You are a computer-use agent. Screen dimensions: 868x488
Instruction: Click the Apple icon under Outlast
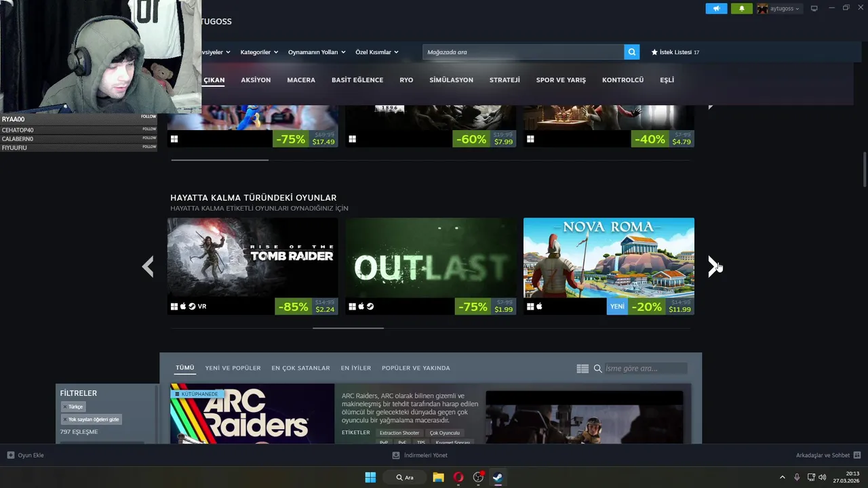(361, 306)
